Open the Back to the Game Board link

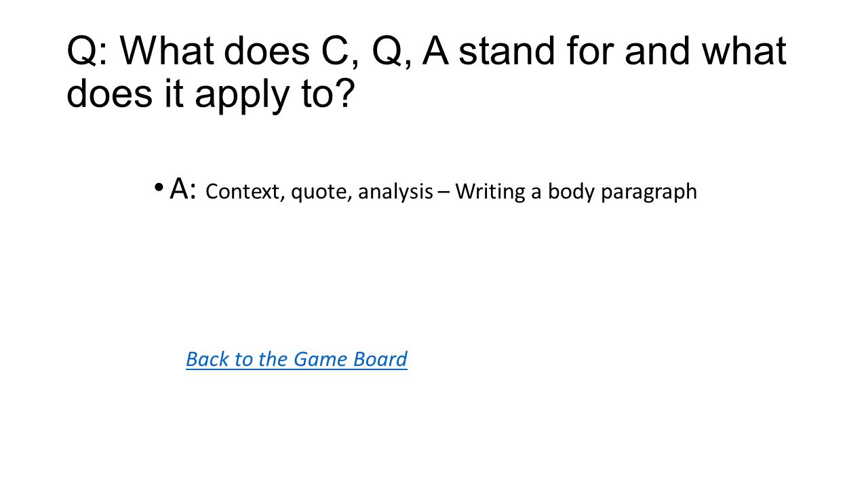pyautogui.click(x=296, y=359)
